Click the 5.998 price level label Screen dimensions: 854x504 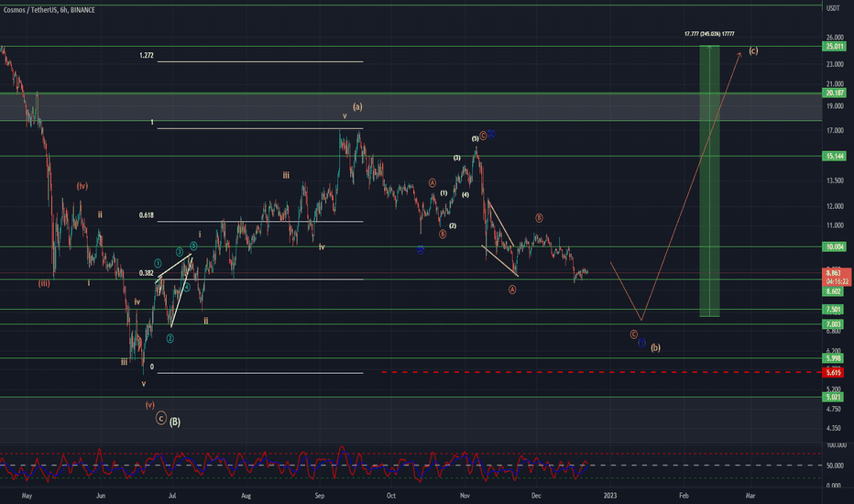834,358
